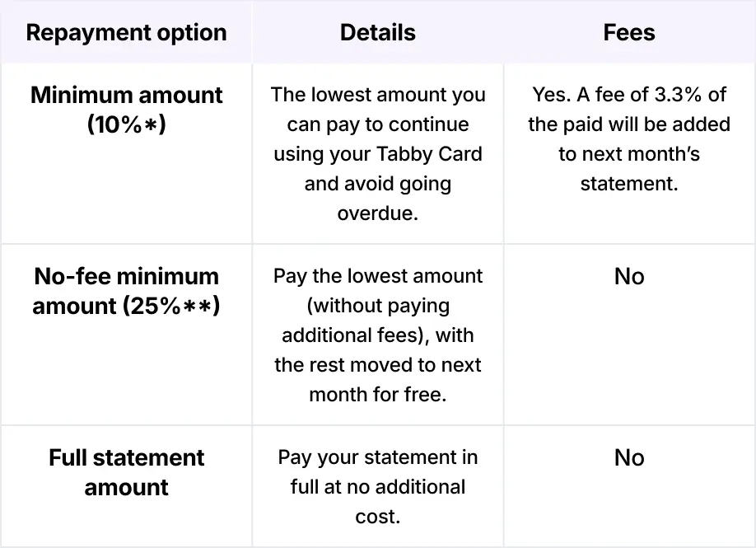Click the "Repayment option" column header

[126, 33]
